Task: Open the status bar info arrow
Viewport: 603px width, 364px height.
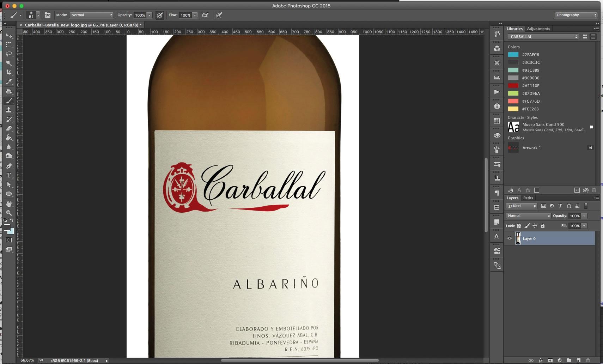Action: [x=106, y=360]
